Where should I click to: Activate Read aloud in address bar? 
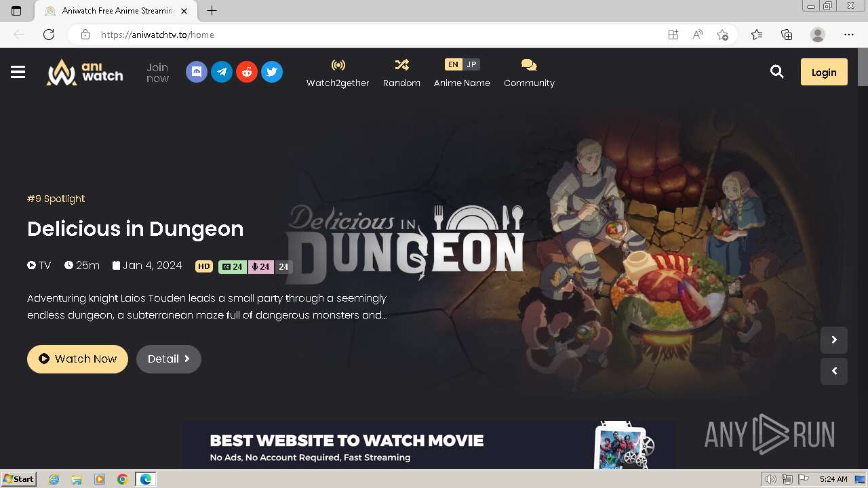point(698,35)
